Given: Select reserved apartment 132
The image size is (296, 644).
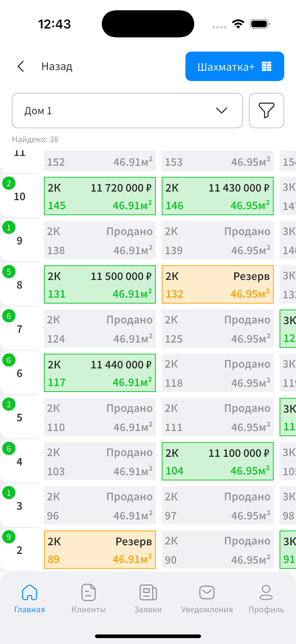Looking at the screenshot, I should click(x=217, y=284).
